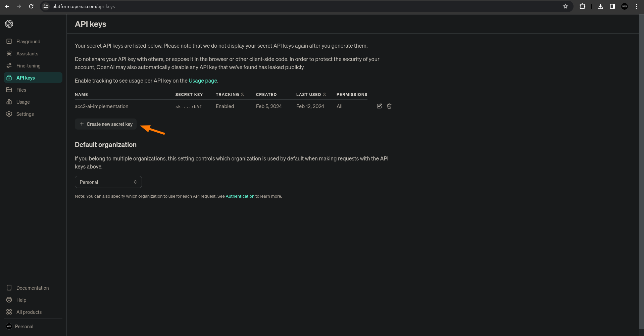Click the OpenAI logo icon
The width and height of the screenshot is (644, 336).
pos(9,24)
